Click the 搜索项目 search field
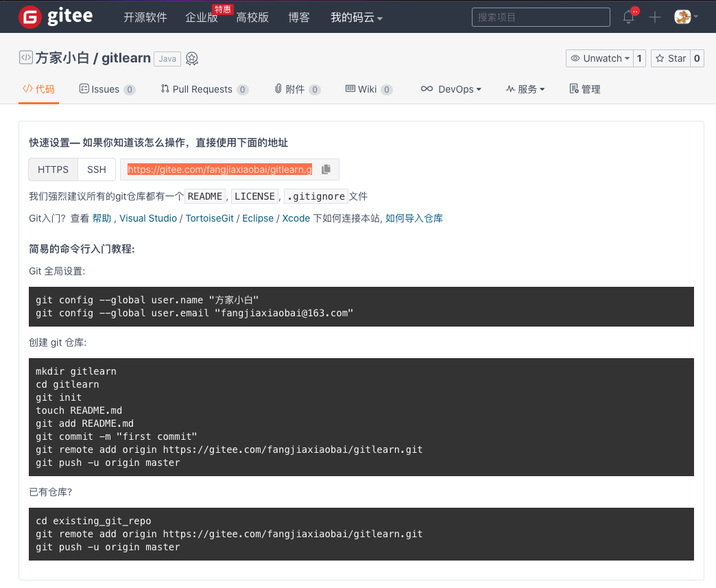This screenshot has height=588, width=716. 540,17
